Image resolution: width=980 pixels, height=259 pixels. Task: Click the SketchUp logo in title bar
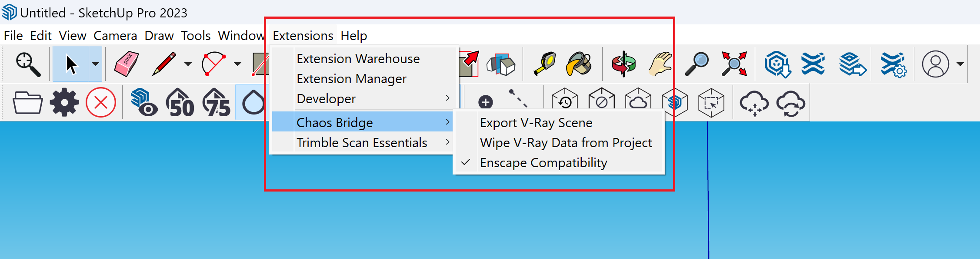(x=9, y=13)
